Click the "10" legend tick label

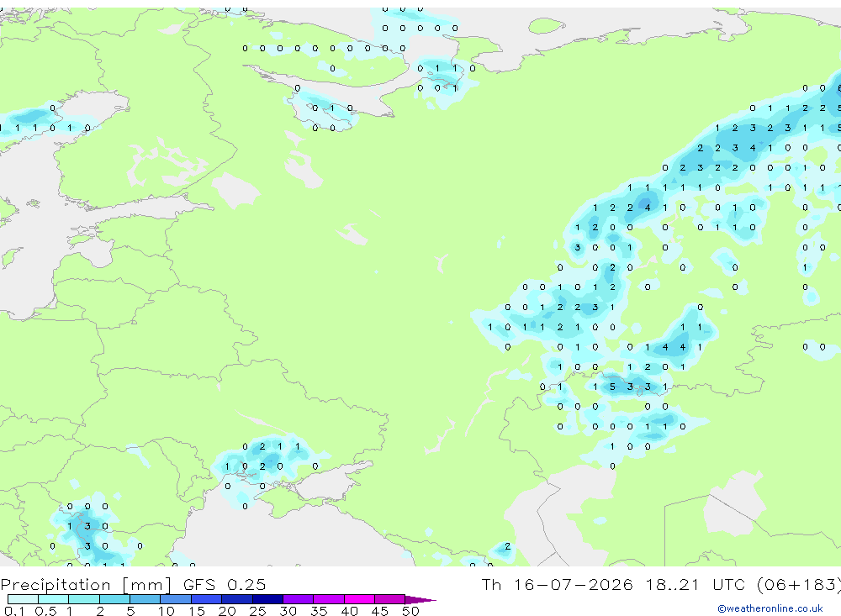pos(166,611)
